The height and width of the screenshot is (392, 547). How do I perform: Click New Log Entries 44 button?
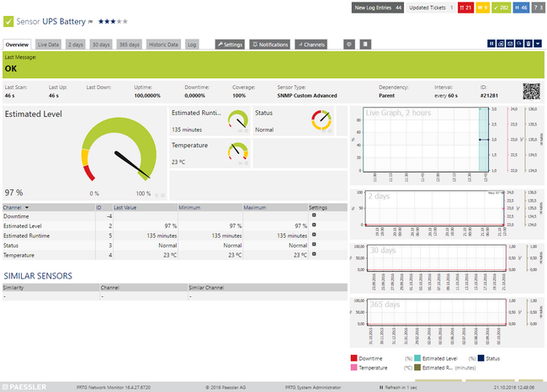[378, 8]
